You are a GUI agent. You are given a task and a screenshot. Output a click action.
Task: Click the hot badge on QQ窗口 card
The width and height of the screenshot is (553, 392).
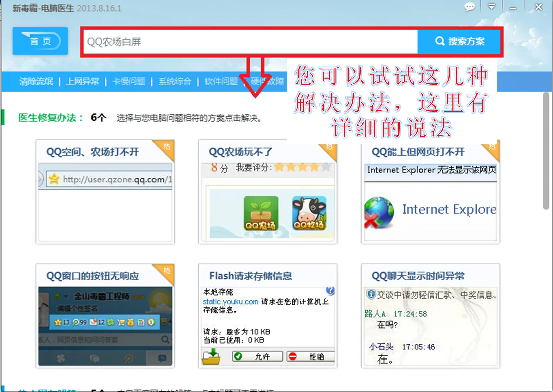pos(167,271)
